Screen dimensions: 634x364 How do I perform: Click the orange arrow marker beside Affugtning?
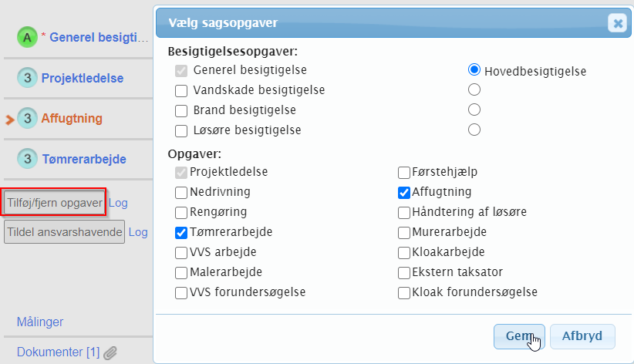(9, 120)
